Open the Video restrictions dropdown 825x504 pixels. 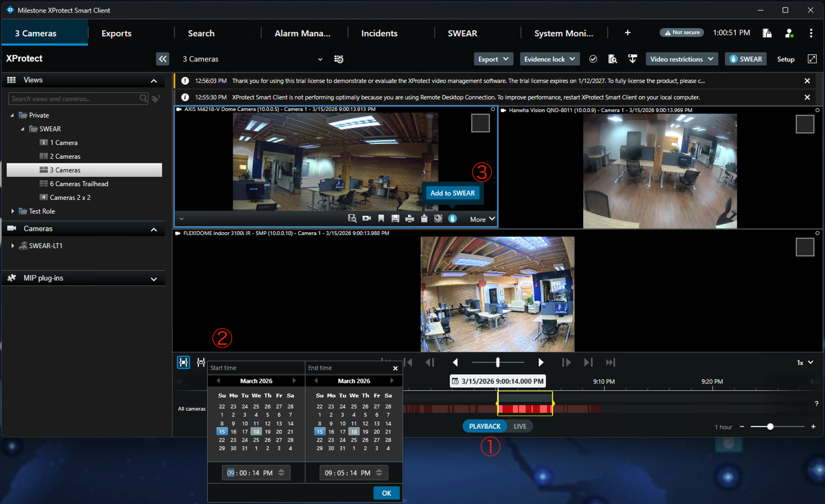coord(682,59)
